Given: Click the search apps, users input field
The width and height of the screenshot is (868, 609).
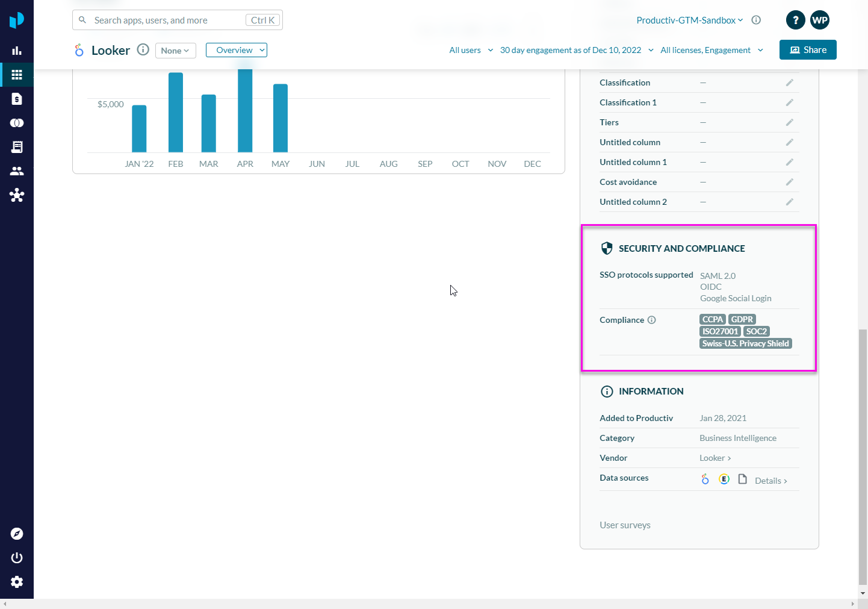Looking at the screenshot, I should (x=178, y=20).
